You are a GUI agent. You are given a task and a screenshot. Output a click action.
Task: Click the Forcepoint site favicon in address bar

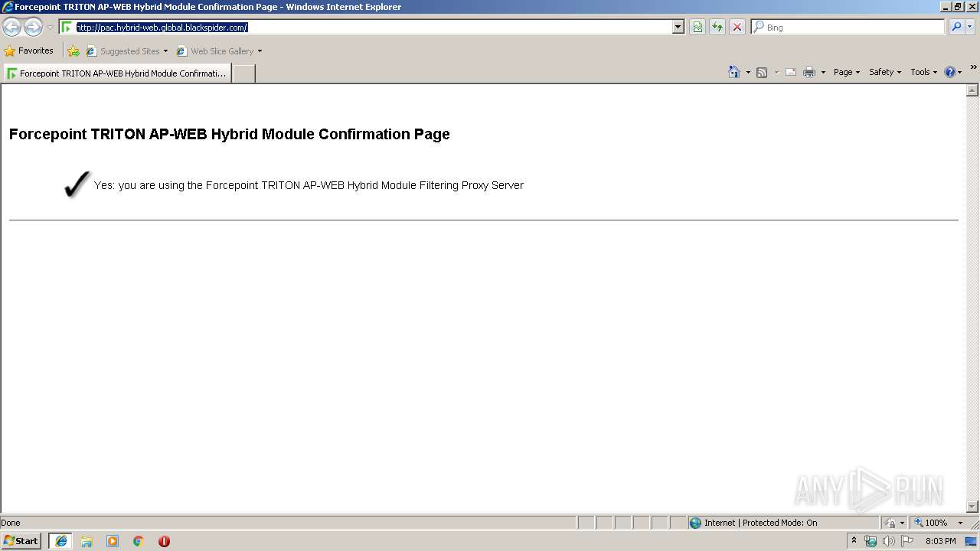click(x=67, y=28)
